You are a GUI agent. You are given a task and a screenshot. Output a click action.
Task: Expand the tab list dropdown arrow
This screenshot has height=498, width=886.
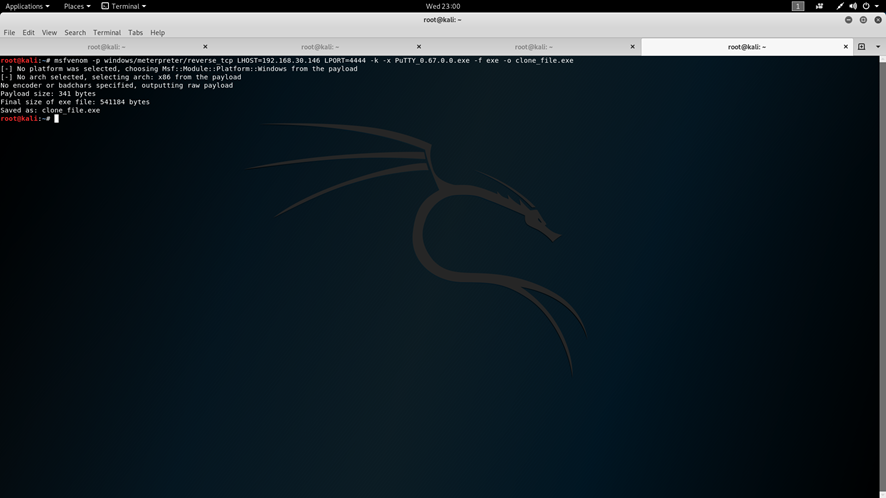[x=878, y=47]
